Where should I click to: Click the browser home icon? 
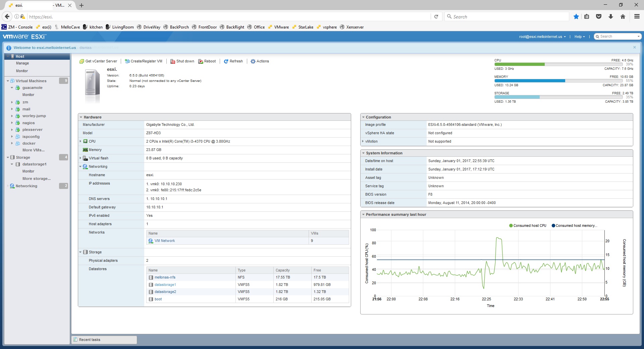623,16
